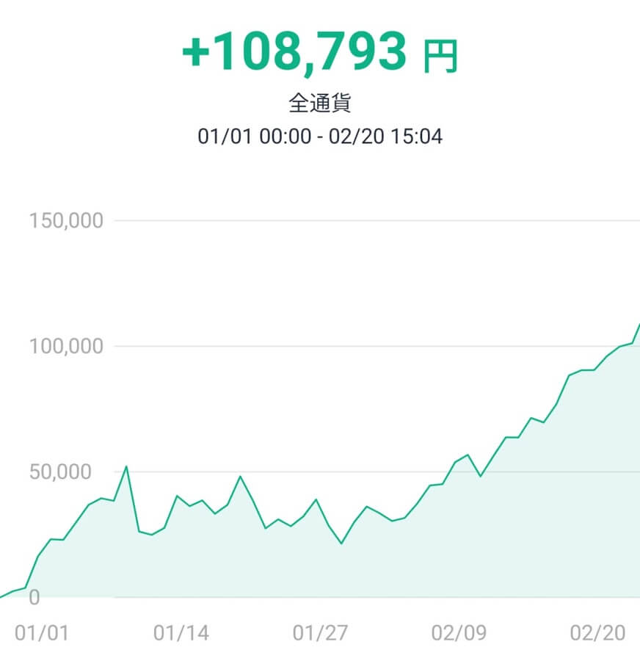Open the 01/01 00:00 - 02/20 15:04 date range

tap(320, 137)
